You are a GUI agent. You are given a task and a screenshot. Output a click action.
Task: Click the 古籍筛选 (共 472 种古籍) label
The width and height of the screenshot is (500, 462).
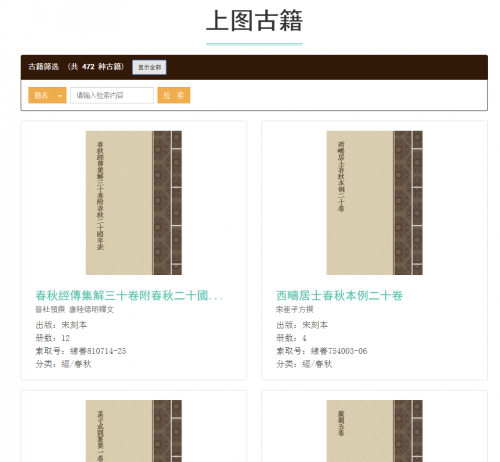tap(76, 67)
